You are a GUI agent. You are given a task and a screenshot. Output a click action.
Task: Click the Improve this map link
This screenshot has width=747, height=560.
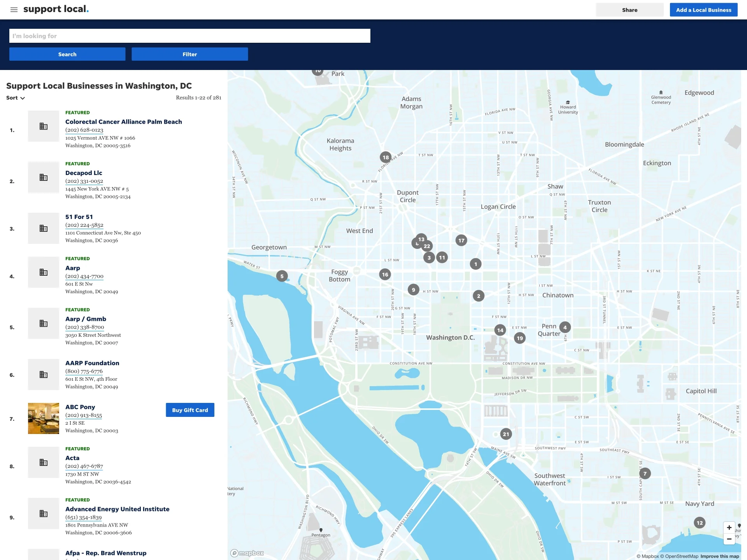coord(720,556)
